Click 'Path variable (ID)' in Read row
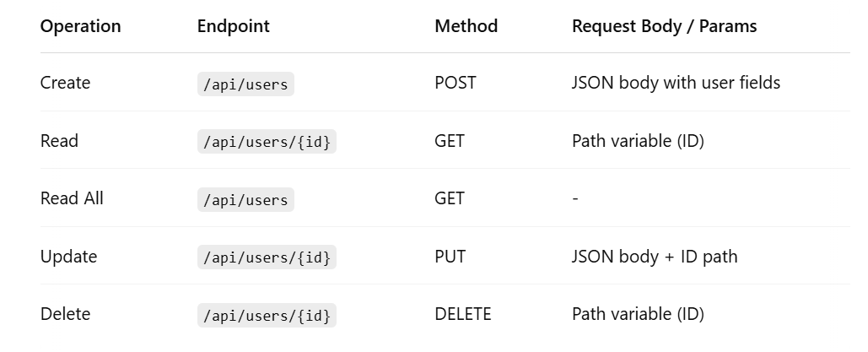Image resolution: width=868 pixels, height=352 pixels. tap(638, 141)
